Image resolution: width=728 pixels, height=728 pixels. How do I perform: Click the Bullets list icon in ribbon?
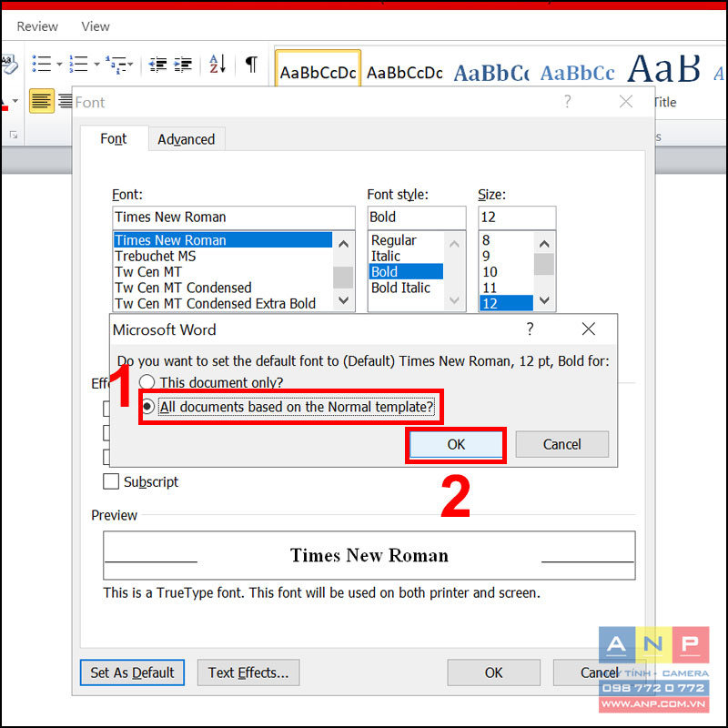pyautogui.click(x=42, y=64)
